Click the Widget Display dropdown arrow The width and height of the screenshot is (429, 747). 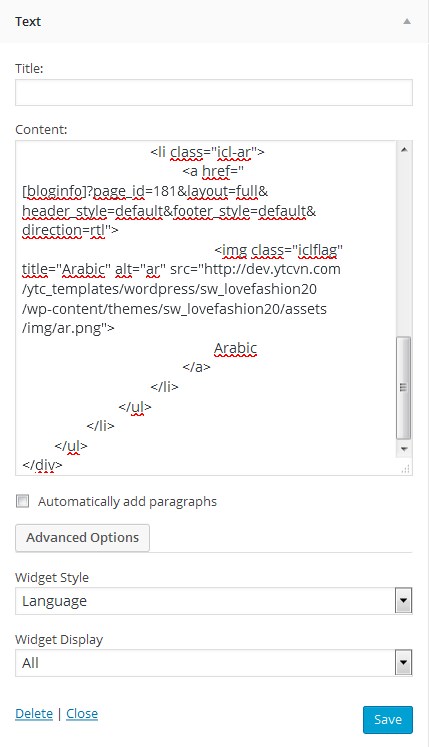click(403, 663)
